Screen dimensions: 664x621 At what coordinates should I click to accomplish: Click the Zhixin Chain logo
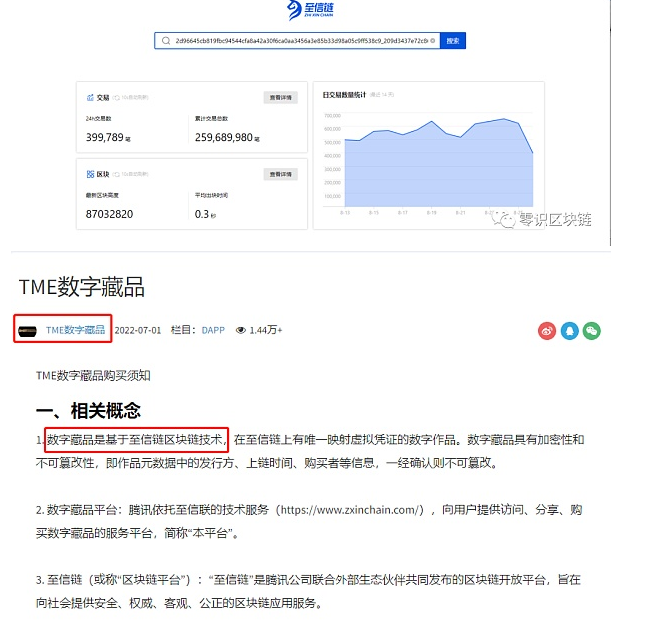310,10
